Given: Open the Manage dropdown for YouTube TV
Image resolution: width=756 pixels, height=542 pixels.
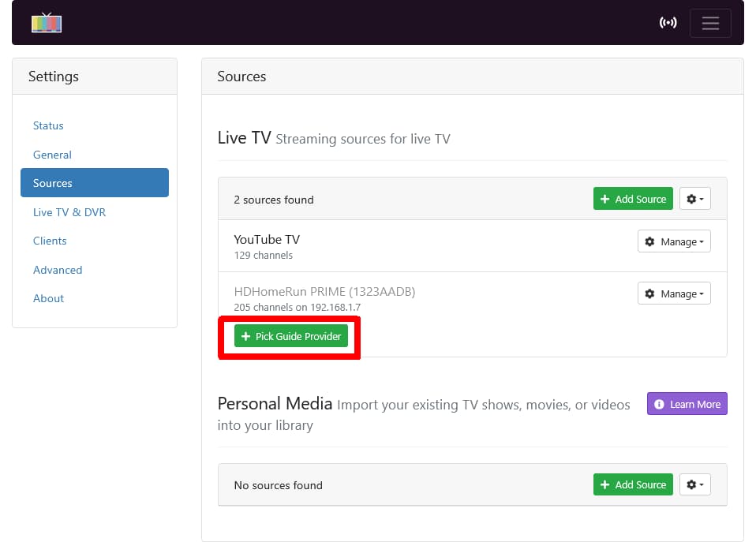Looking at the screenshot, I should (674, 241).
